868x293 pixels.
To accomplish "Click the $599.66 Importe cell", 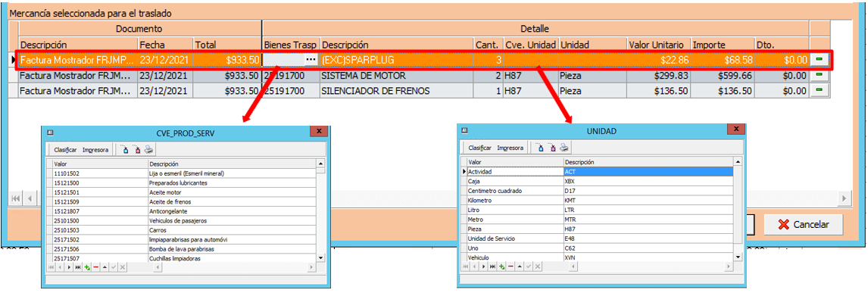I will coord(723,75).
